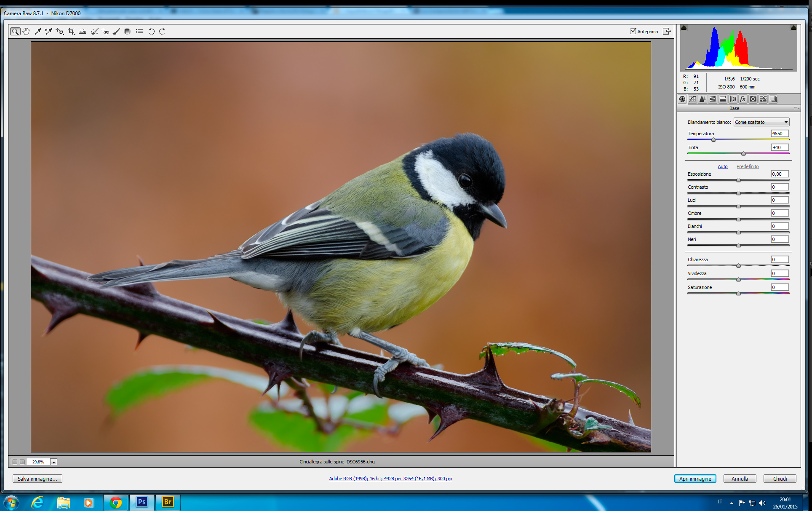
Task: Toggle highlight clipping warning in histogram
Action: (793, 28)
